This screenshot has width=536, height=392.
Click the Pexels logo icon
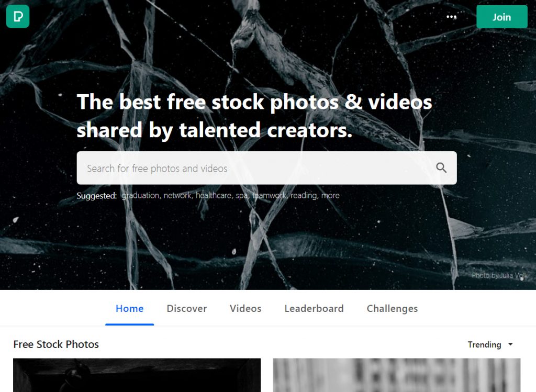(18, 16)
